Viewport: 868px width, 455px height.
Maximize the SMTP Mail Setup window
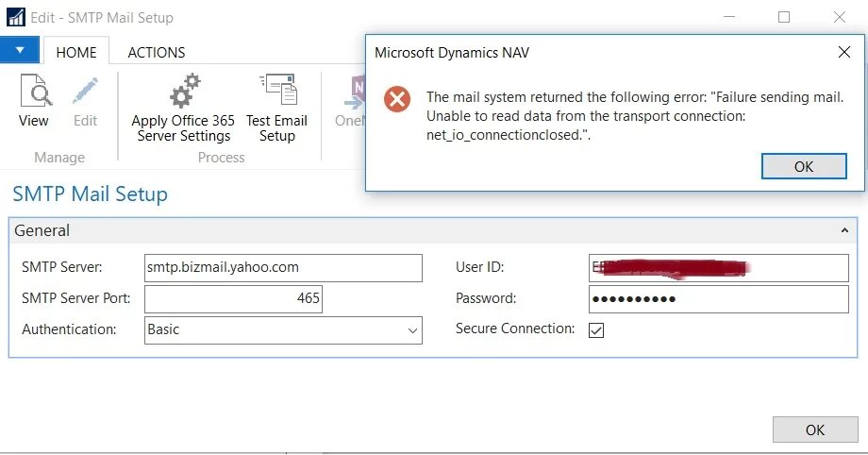coord(784,17)
